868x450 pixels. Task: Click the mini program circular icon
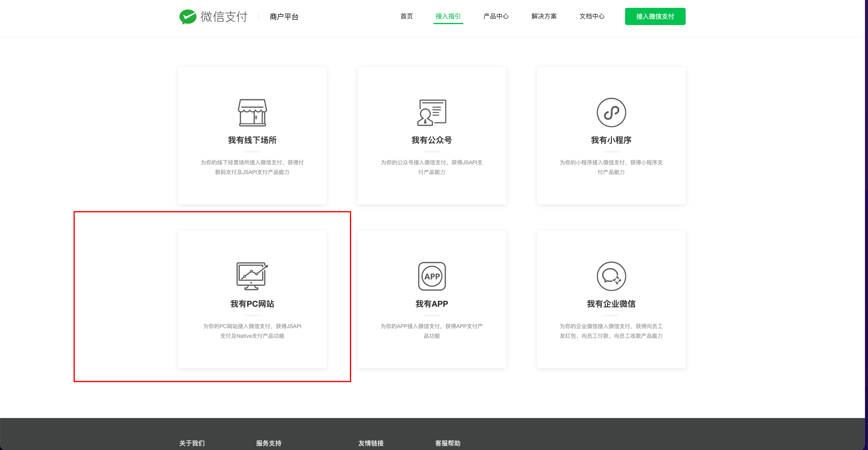pos(611,112)
